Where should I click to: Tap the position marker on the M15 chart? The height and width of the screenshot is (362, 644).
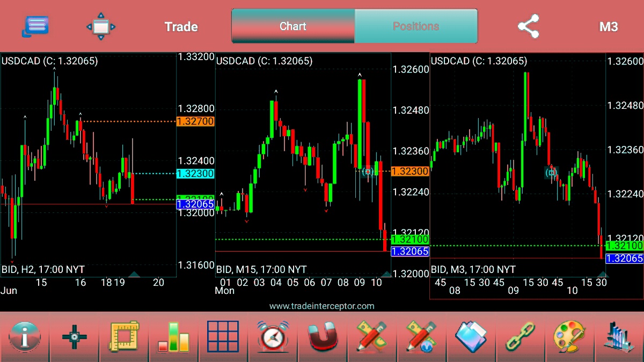pyautogui.click(x=368, y=172)
